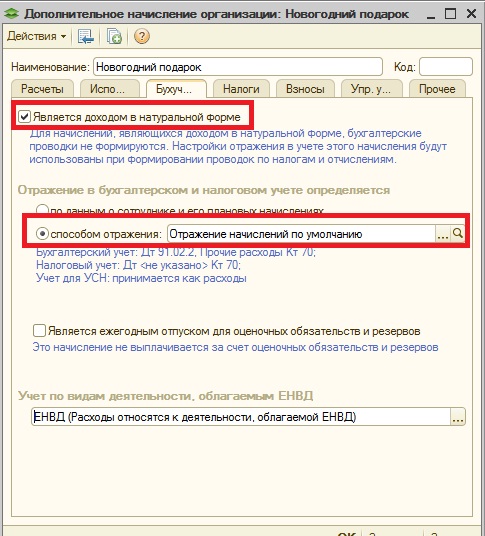The width and height of the screenshot is (485, 536).
Task: Click the magnifier icon beside the reflection method field
Action: (457, 234)
